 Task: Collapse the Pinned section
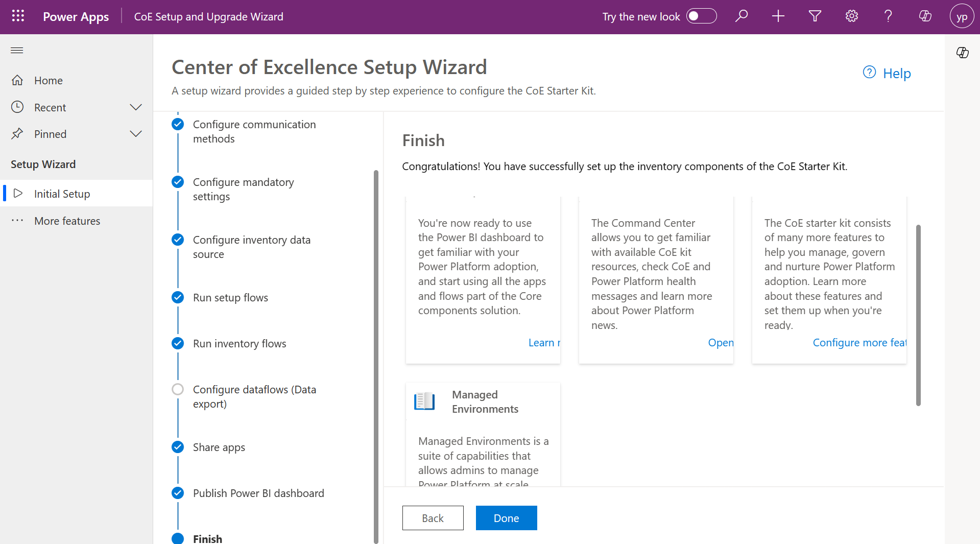click(x=135, y=134)
